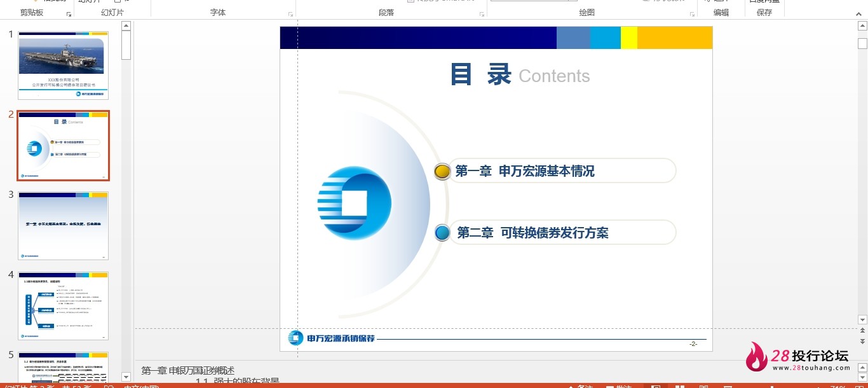Image resolution: width=868 pixels, height=388 pixels.
Task: Select slide 4 thumbnail in panel
Action: pos(63,306)
